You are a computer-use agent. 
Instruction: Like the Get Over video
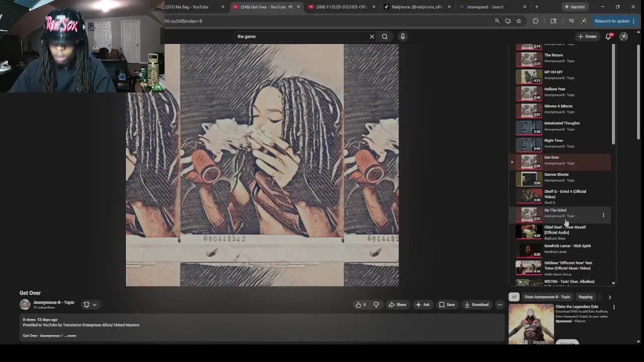point(360,305)
